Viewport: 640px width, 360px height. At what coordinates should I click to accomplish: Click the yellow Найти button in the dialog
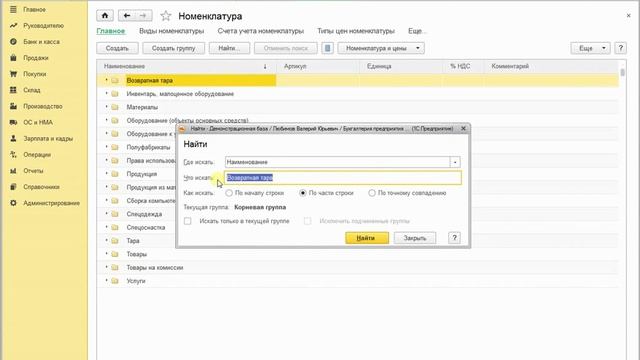(x=367, y=238)
